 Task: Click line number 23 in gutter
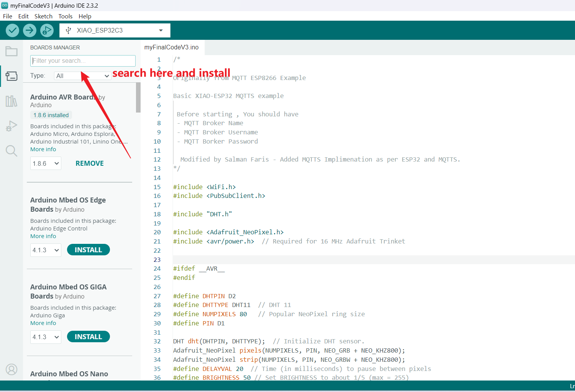coord(157,260)
